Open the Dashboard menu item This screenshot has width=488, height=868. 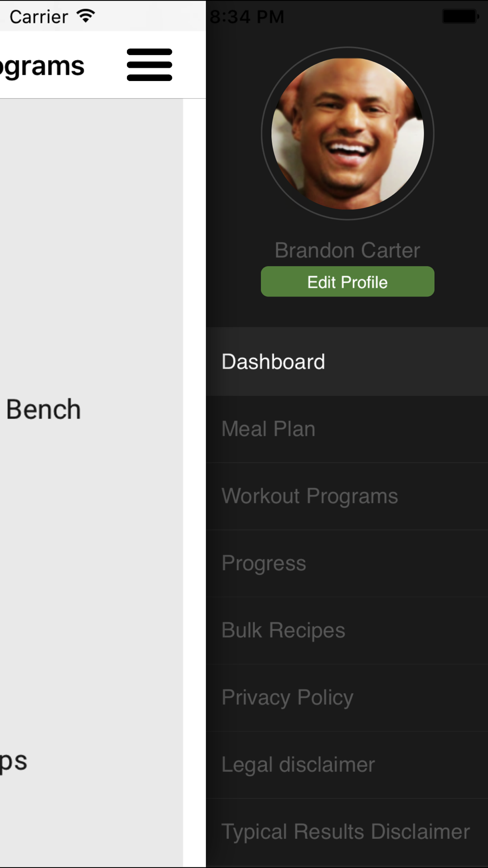pos(347,362)
